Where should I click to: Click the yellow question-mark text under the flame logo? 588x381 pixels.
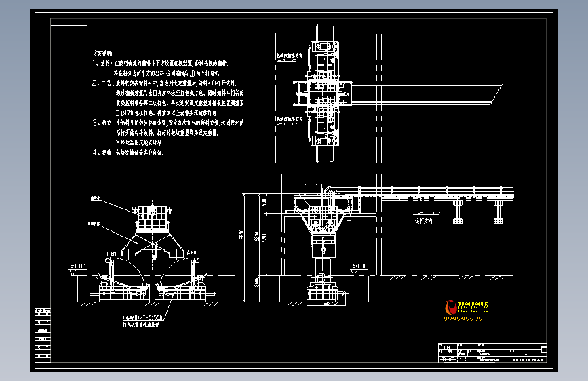pyautogui.click(x=463, y=320)
